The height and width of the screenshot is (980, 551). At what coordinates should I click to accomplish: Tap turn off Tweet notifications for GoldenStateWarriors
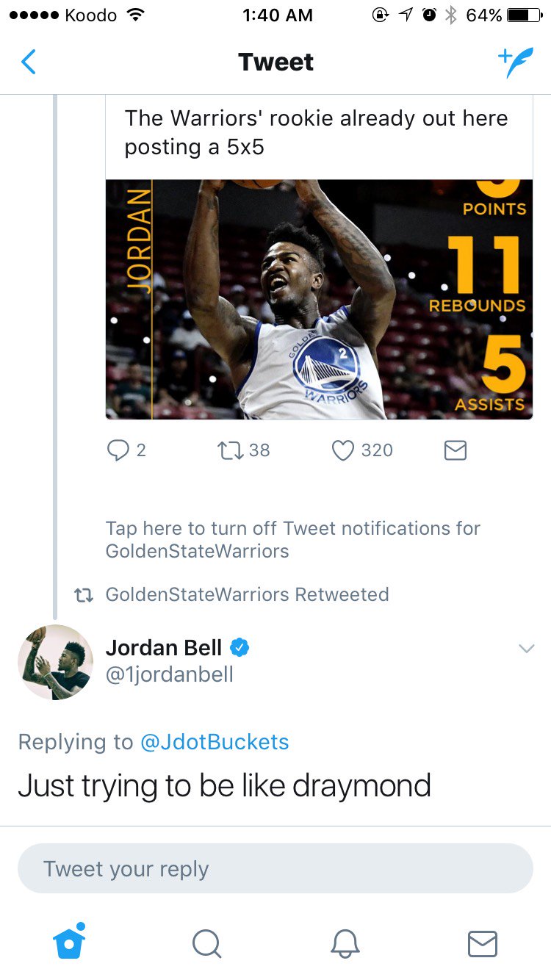tap(293, 539)
